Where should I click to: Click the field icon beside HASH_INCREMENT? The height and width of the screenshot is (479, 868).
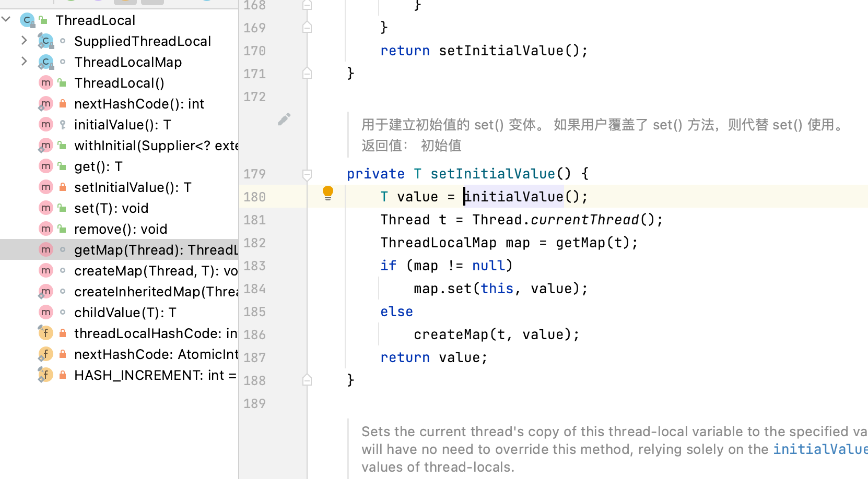pos(45,375)
